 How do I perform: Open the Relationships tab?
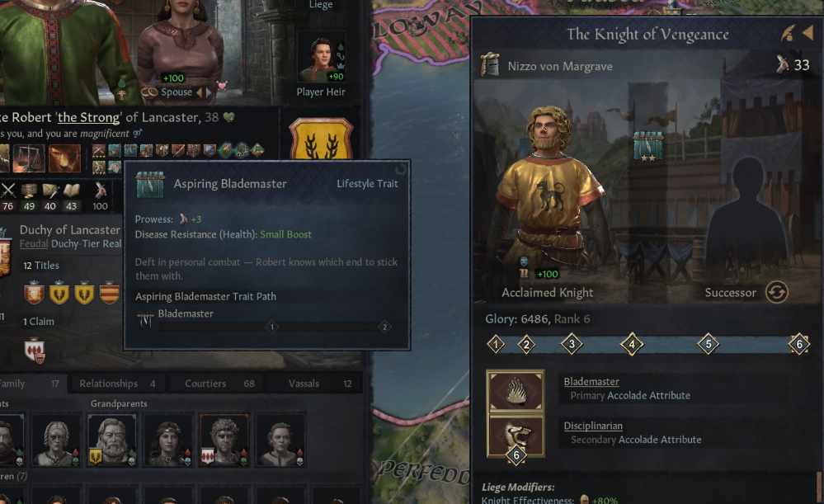(117, 384)
